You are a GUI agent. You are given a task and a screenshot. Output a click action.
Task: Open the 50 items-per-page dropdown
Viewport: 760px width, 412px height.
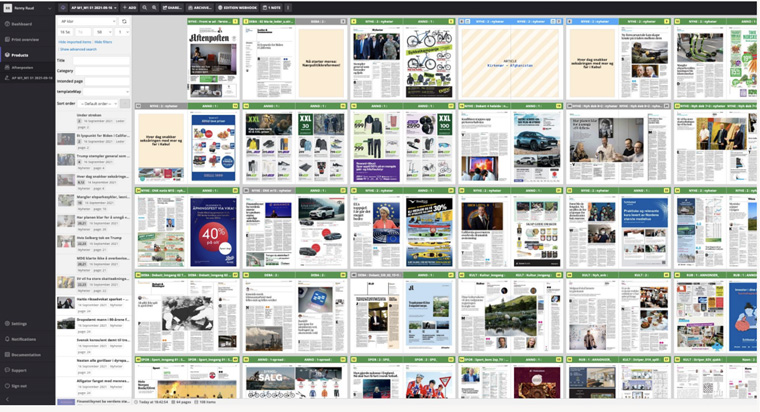click(103, 32)
